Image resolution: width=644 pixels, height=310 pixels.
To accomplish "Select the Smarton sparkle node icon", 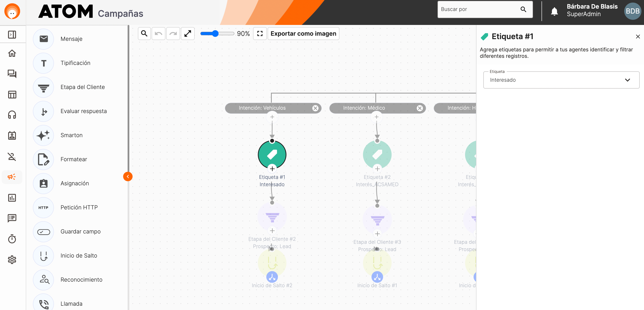I will [x=44, y=135].
